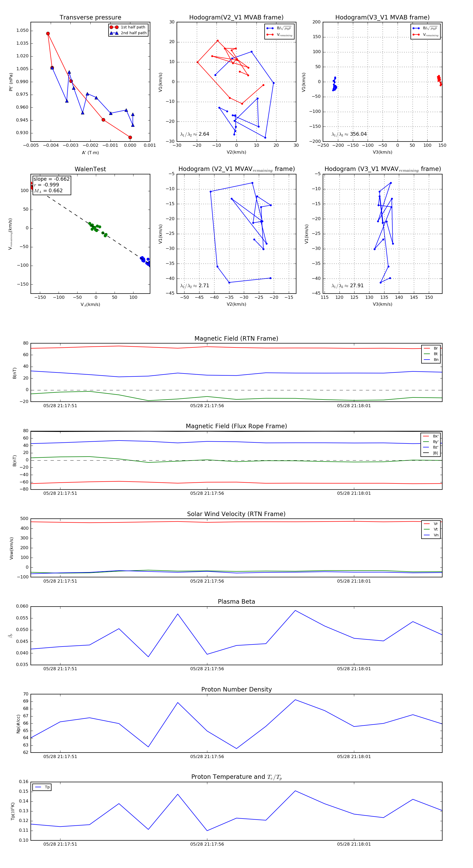The width and height of the screenshot is (473, 868).
Task: Click the "Plasma Beta" plot title
Action: (x=236, y=602)
